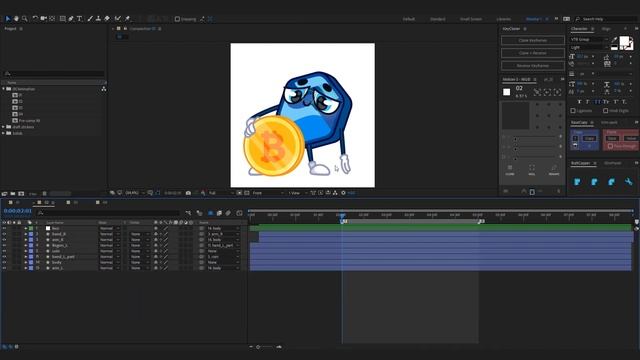Select the Unified Camera tool
Image resolution: width=640 pixels, height=360 pixels.
pyautogui.click(x=43, y=19)
